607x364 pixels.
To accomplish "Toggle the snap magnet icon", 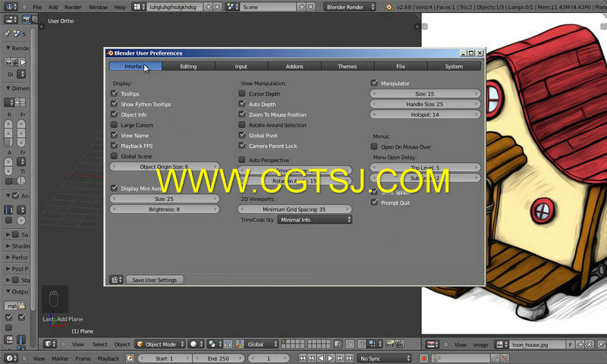I will coord(362,344).
